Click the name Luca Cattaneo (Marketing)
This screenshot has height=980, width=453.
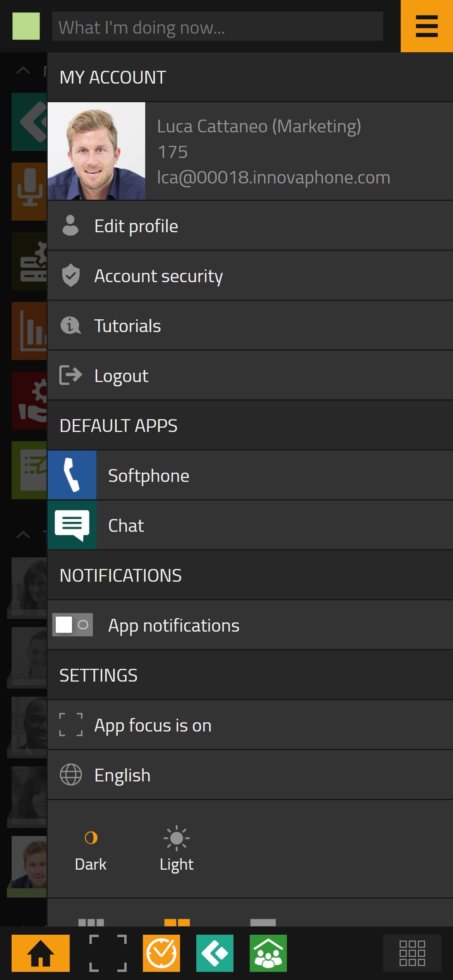click(259, 127)
